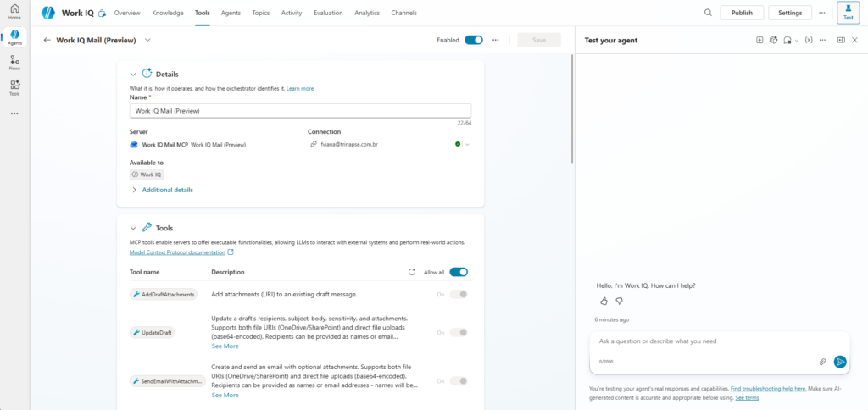Click the UpdateDraft tool chip

pos(152,333)
